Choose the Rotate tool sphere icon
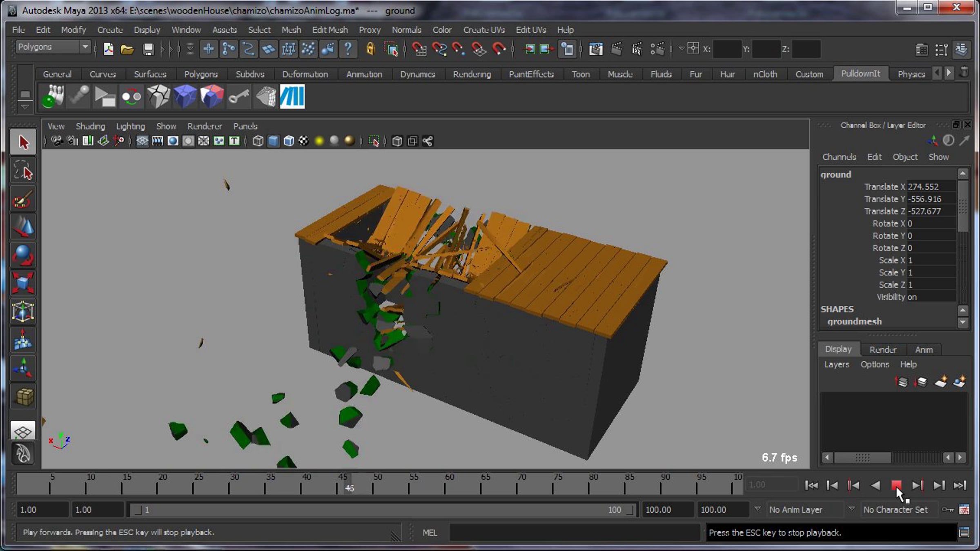This screenshot has height=551, width=980. pyautogui.click(x=23, y=255)
